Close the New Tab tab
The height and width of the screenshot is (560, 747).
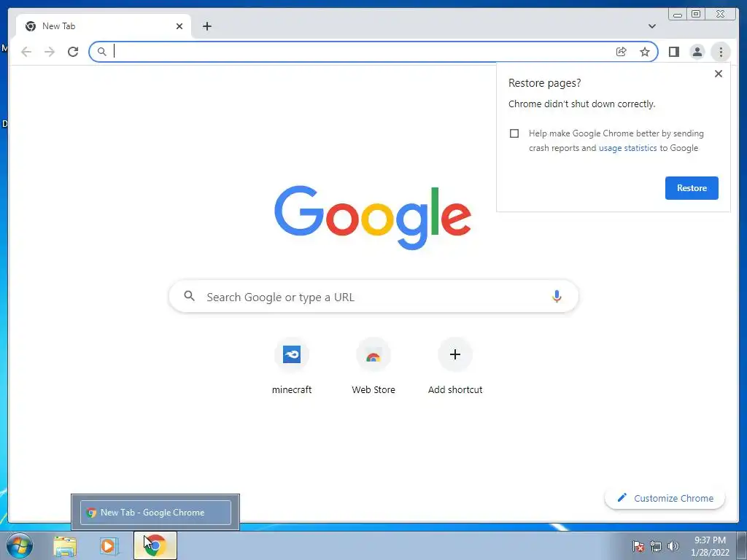tap(179, 26)
